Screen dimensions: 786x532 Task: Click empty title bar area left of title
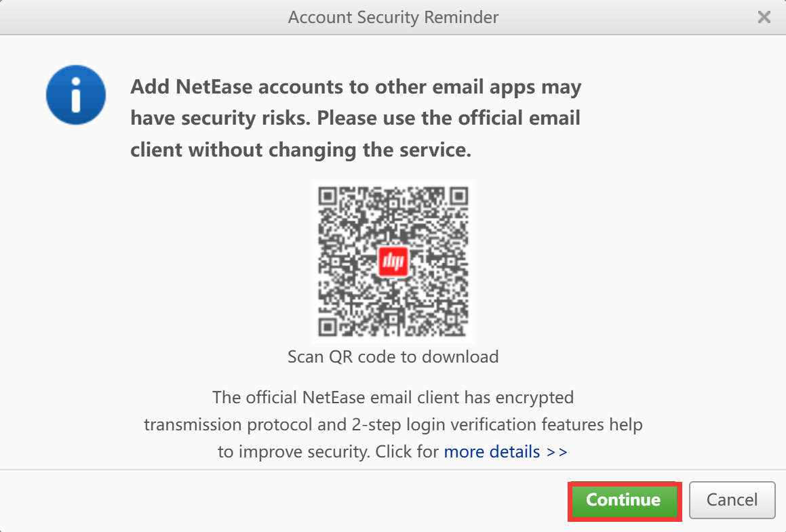point(140,17)
